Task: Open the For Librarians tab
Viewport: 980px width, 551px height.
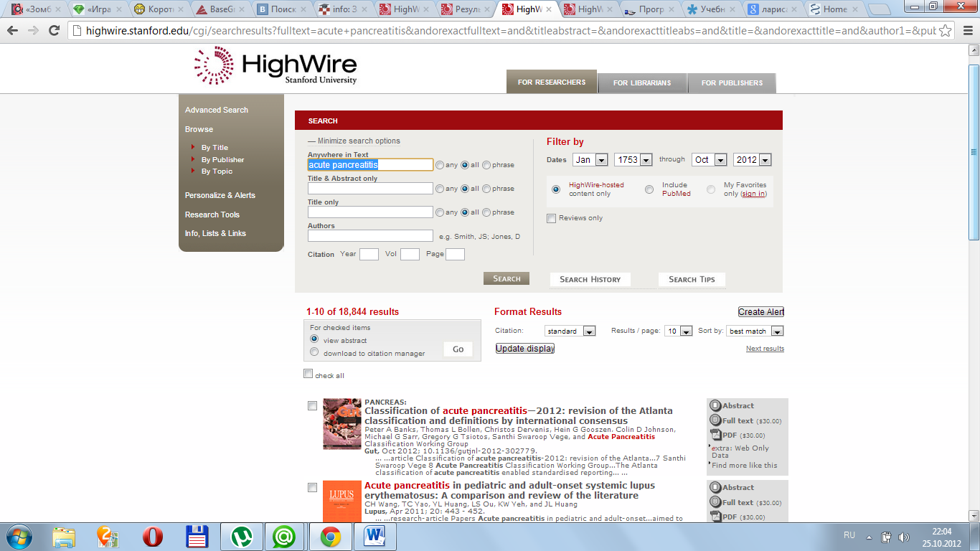Action: 642,83
